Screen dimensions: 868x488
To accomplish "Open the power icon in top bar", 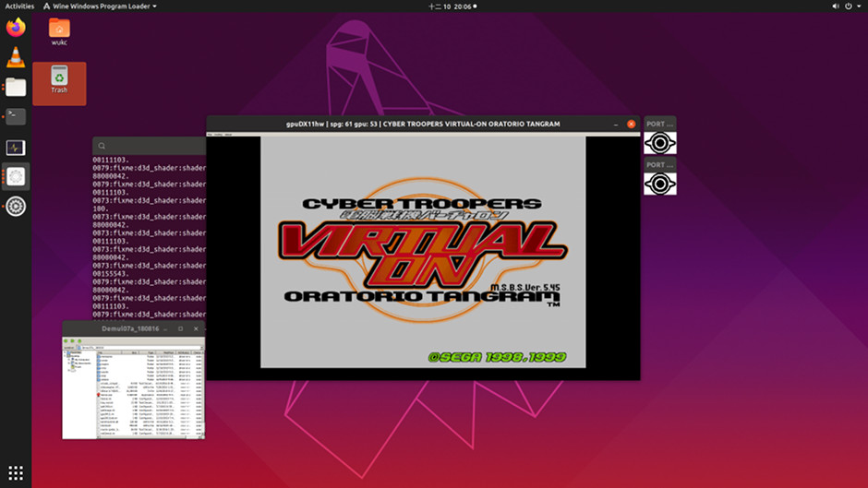I will 848,6.
